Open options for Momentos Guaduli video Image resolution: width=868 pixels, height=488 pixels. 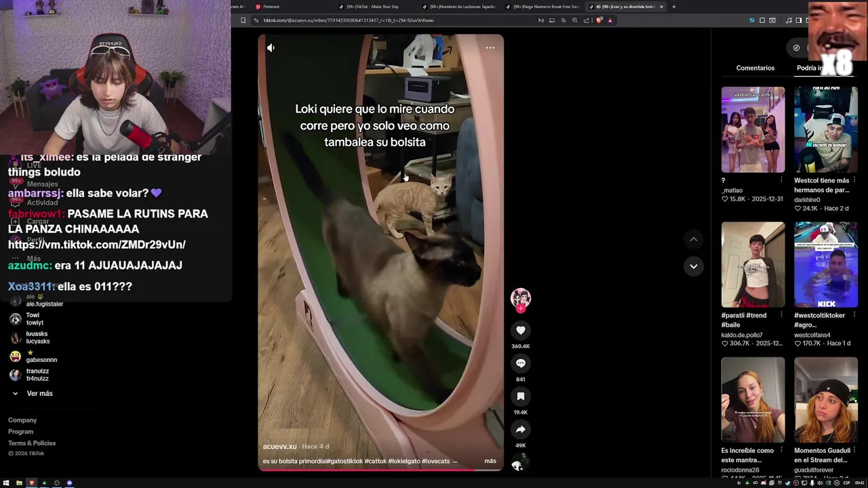point(854,451)
